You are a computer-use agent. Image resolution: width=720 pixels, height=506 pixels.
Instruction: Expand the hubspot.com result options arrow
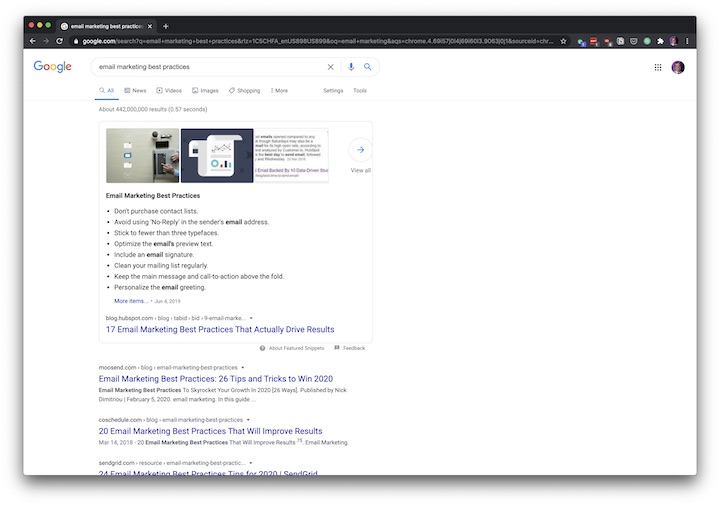tap(251, 318)
